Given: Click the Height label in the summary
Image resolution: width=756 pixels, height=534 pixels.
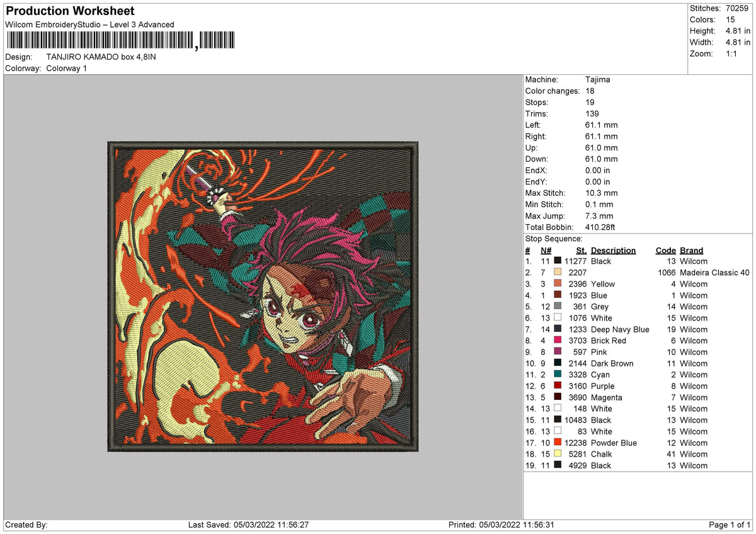Looking at the screenshot, I should pos(702,31).
